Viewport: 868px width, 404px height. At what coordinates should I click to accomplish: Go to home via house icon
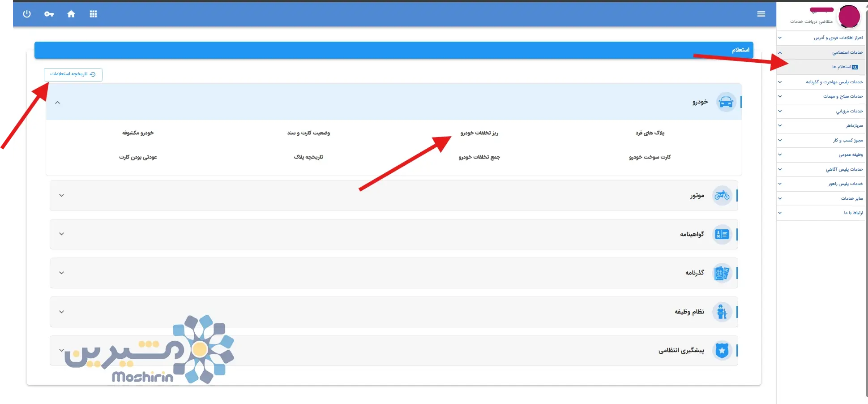click(71, 14)
